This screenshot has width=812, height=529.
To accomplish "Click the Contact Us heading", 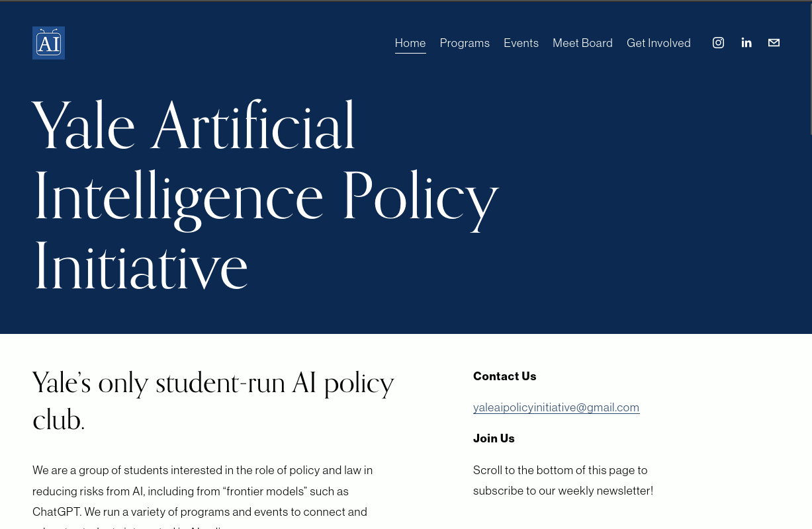I will (504, 376).
